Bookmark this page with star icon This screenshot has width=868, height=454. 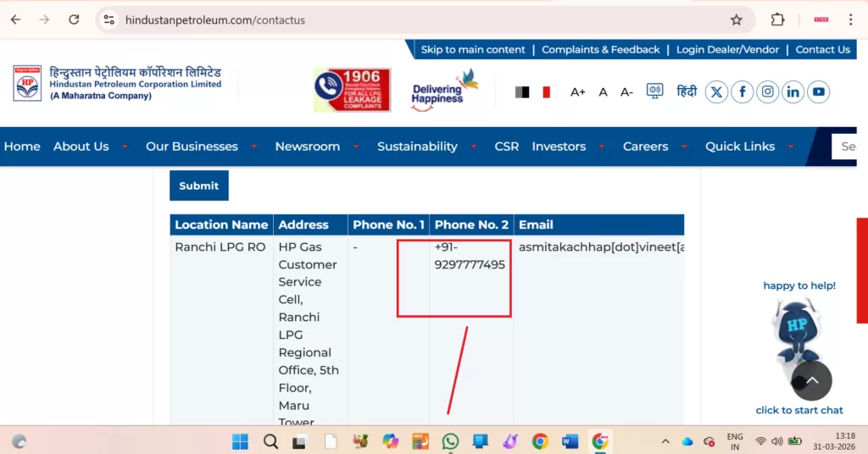pos(736,20)
